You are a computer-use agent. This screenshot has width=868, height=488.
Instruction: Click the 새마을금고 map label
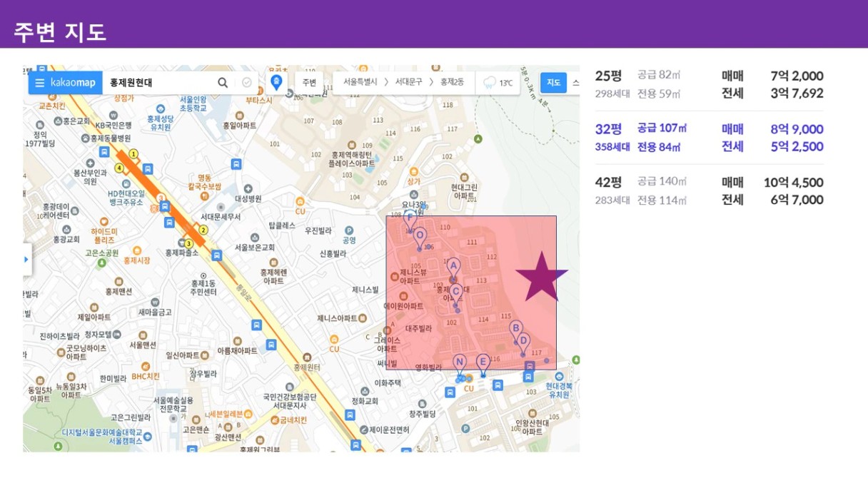pyautogui.click(x=155, y=312)
